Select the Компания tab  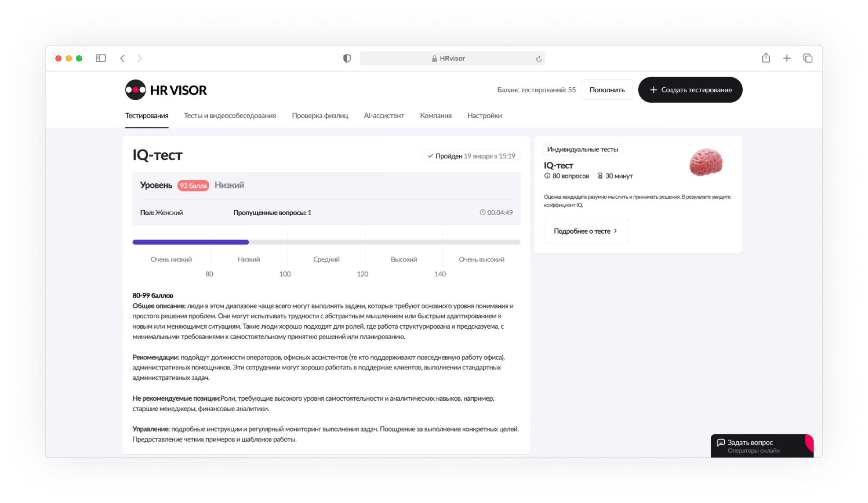[x=436, y=116]
